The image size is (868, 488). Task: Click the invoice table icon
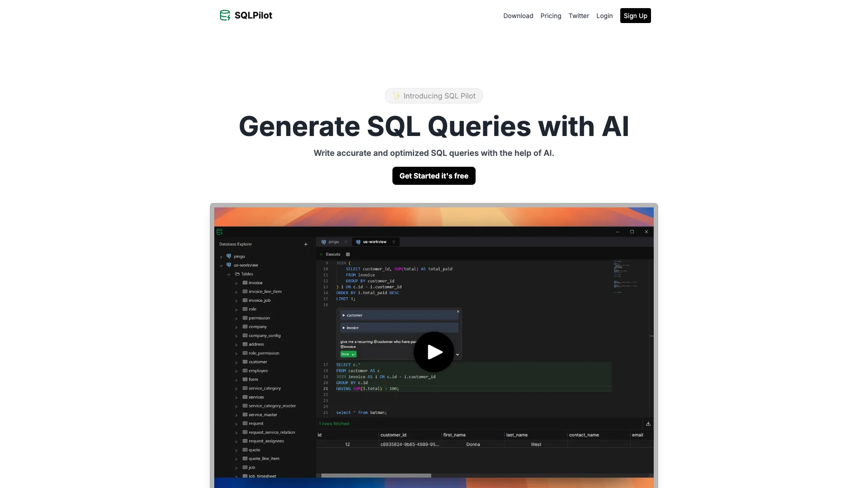click(245, 283)
